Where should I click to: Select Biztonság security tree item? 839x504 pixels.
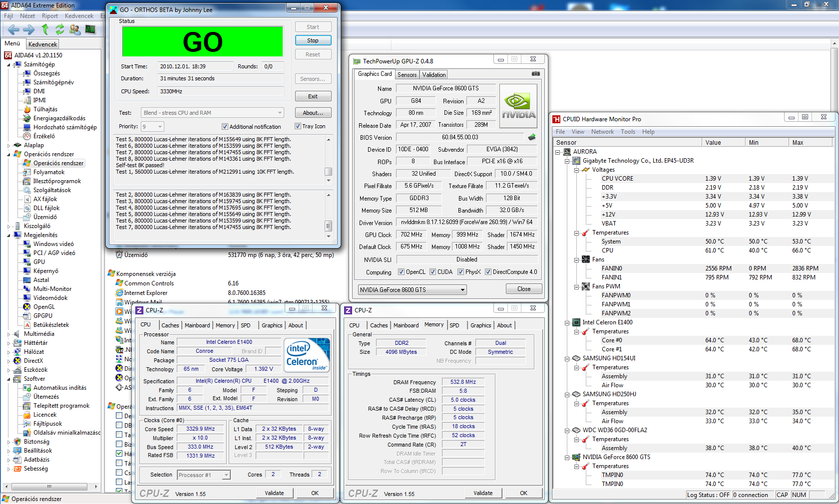point(36,442)
